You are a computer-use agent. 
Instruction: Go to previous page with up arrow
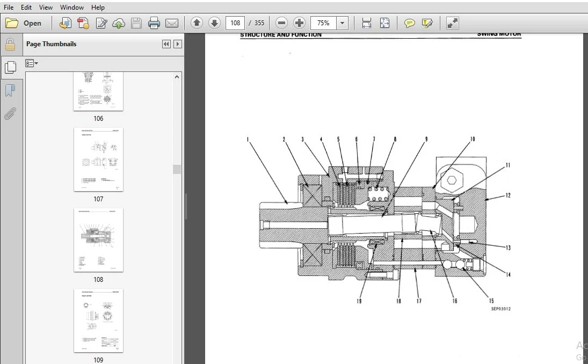(x=197, y=23)
